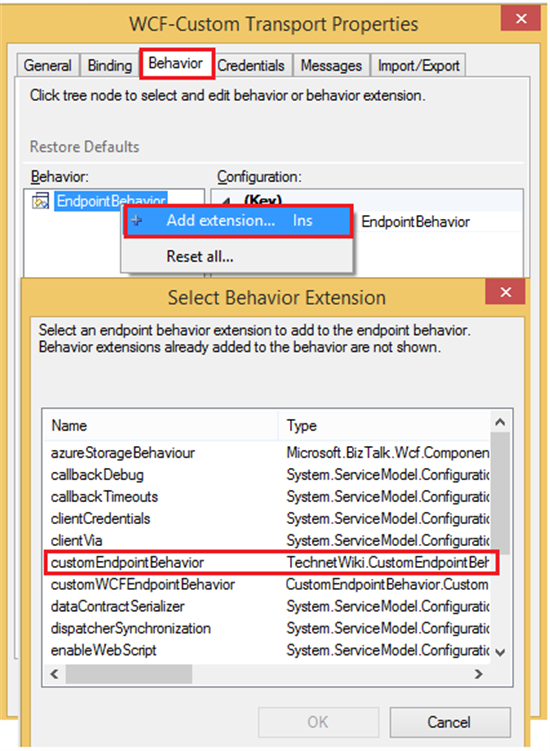Open the Import/Export tab
Screen dimensions: 550x751
[x=418, y=65]
